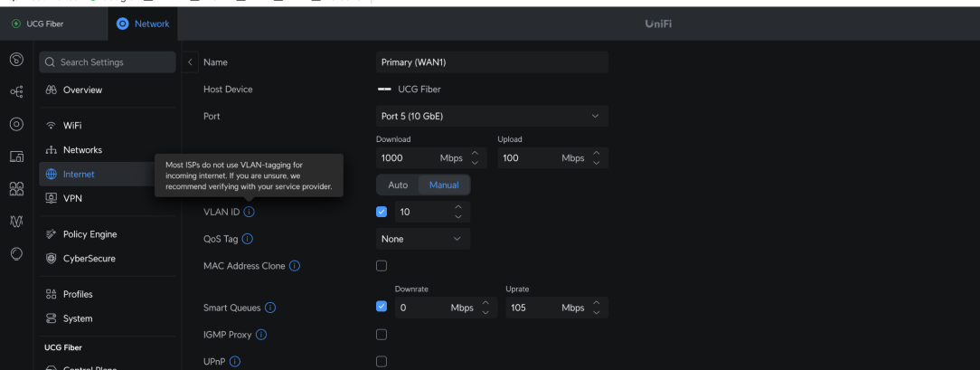Image resolution: width=980 pixels, height=370 pixels.
Task: Enable the IGMP Proxy checkbox
Action: tap(382, 335)
